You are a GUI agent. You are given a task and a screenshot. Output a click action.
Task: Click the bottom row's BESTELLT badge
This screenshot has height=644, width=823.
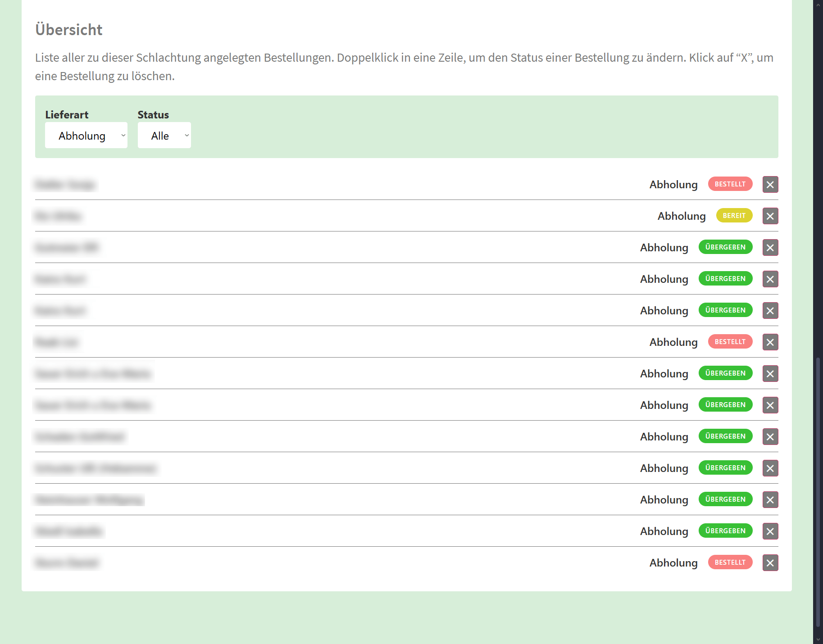pyautogui.click(x=730, y=562)
